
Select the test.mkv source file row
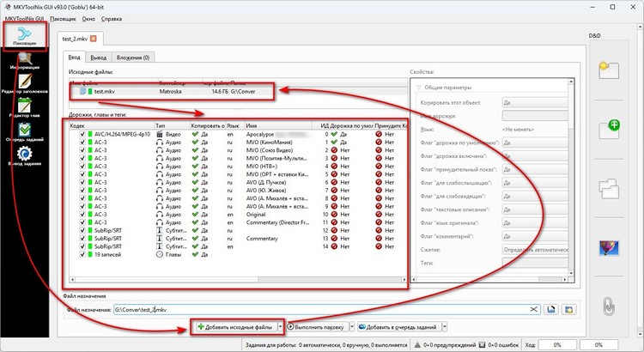click(x=238, y=91)
